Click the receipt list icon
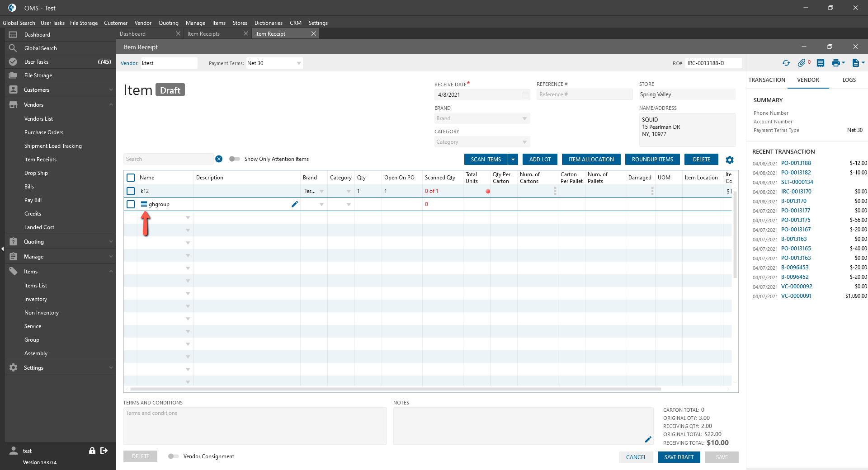This screenshot has height=470, width=868. 821,63
